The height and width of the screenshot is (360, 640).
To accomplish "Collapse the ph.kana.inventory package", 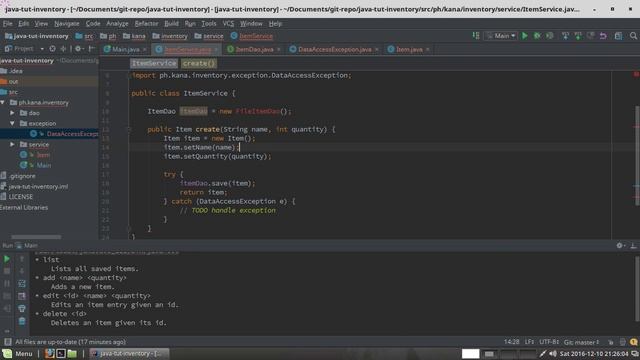I will 3,102.
